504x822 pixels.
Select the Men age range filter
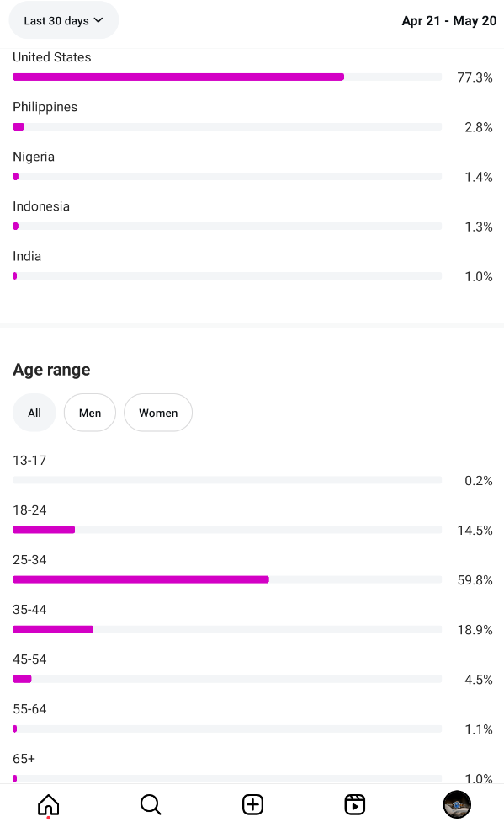[89, 413]
